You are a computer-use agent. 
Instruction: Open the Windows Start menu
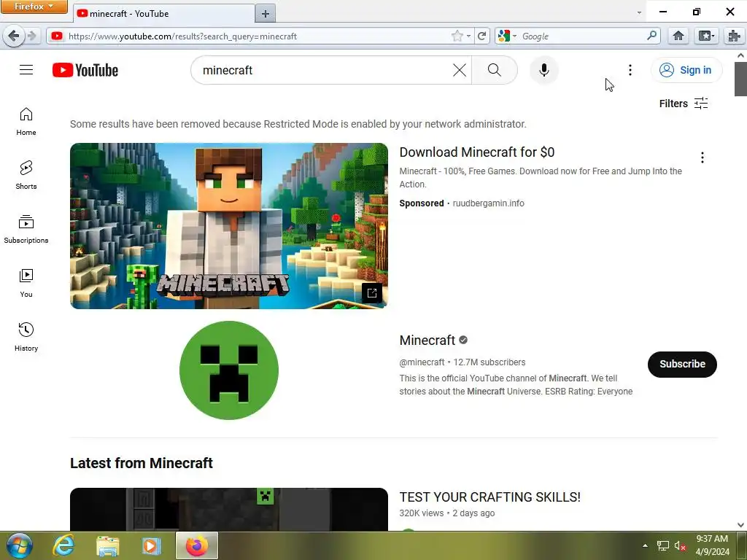tap(19, 545)
